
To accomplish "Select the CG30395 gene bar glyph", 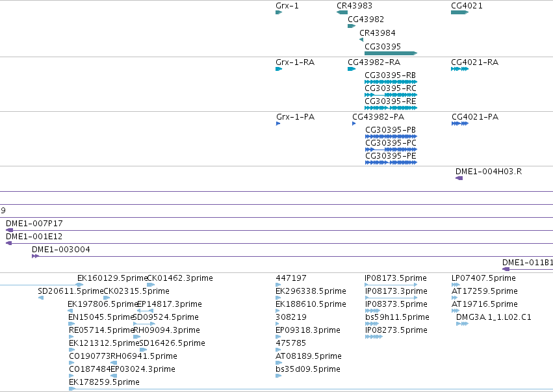I will tap(391, 53).
